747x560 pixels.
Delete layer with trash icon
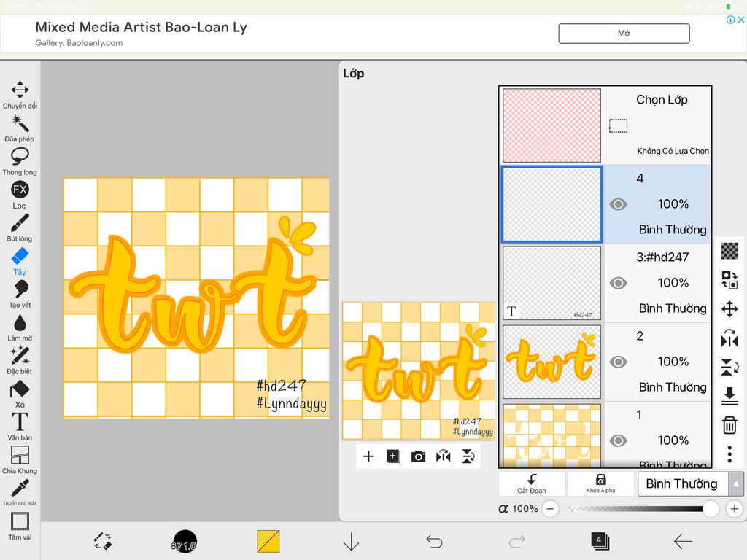pyautogui.click(x=729, y=425)
